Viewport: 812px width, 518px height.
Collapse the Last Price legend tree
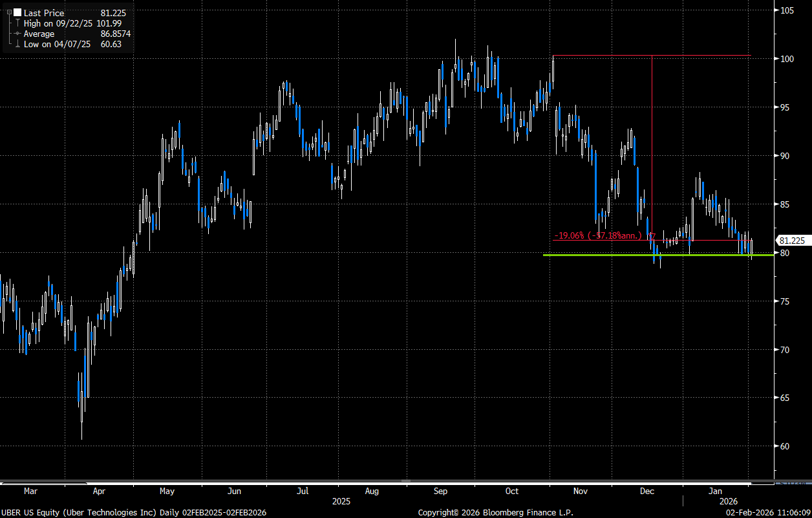[x=8, y=13]
